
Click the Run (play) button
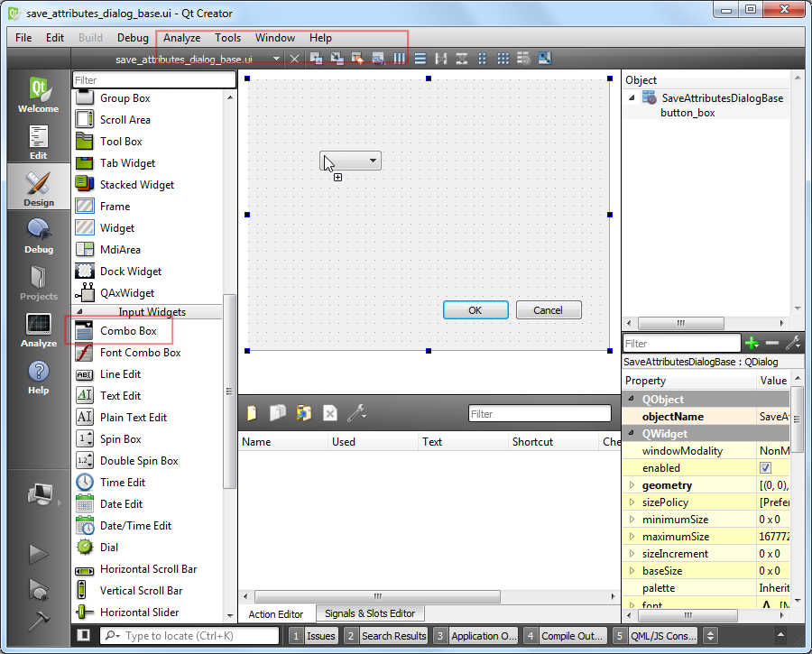pyautogui.click(x=38, y=554)
